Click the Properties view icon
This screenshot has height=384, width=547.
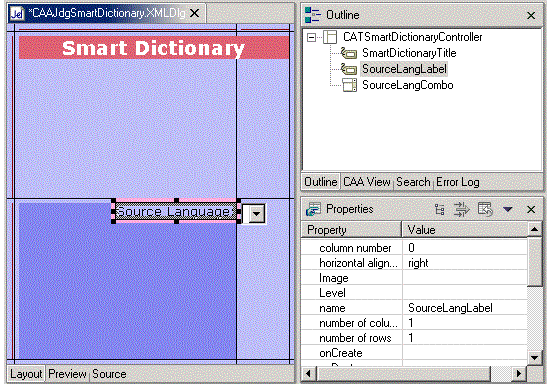[x=313, y=209]
